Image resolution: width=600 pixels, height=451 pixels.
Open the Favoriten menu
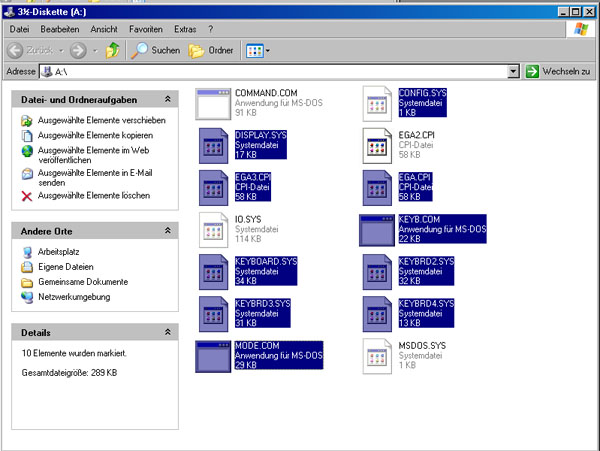pyautogui.click(x=146, y=29)
